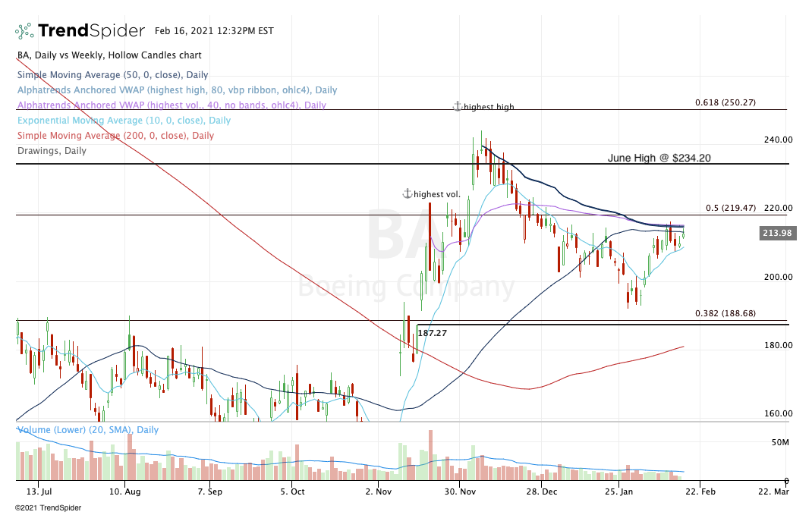Viewport: 812px width, 515px height.
Task: Click the Simple Moving Average (200) legend entry
Action: click(x=115, y=136)
